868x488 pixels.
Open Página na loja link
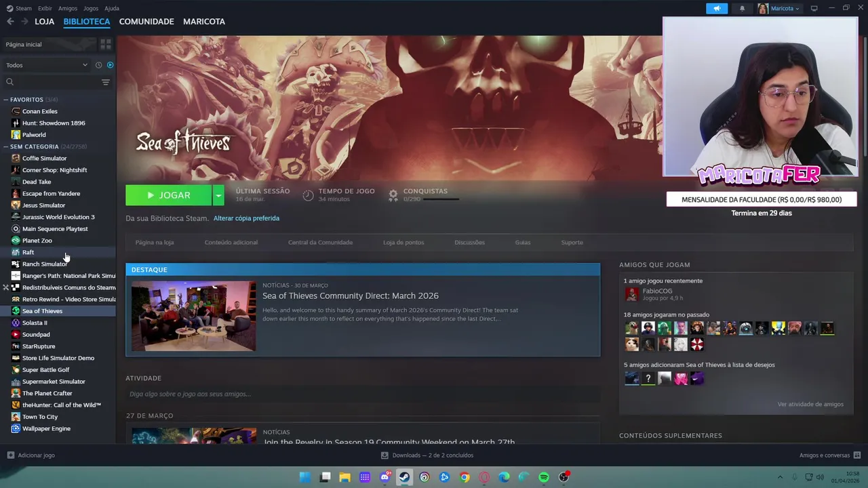click(x=155, y=242)
